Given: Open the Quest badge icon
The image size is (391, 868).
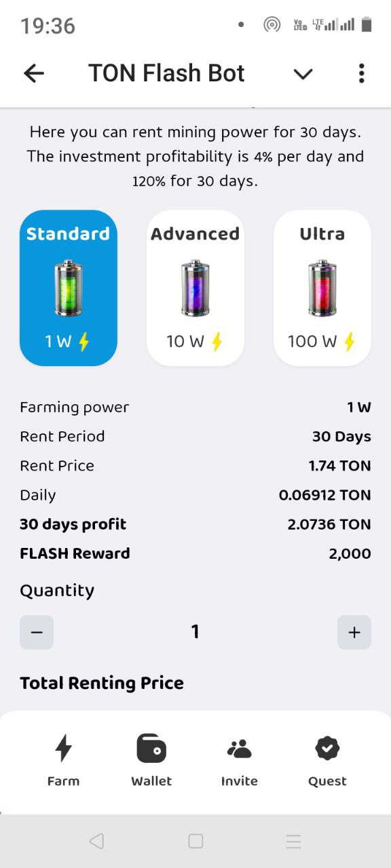Looking at the screenshot, I should (327, 749).
